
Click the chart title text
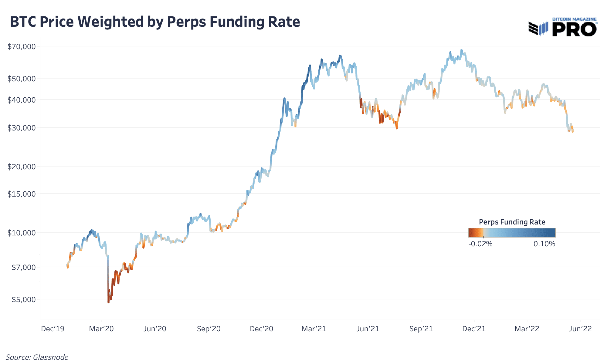155,22
